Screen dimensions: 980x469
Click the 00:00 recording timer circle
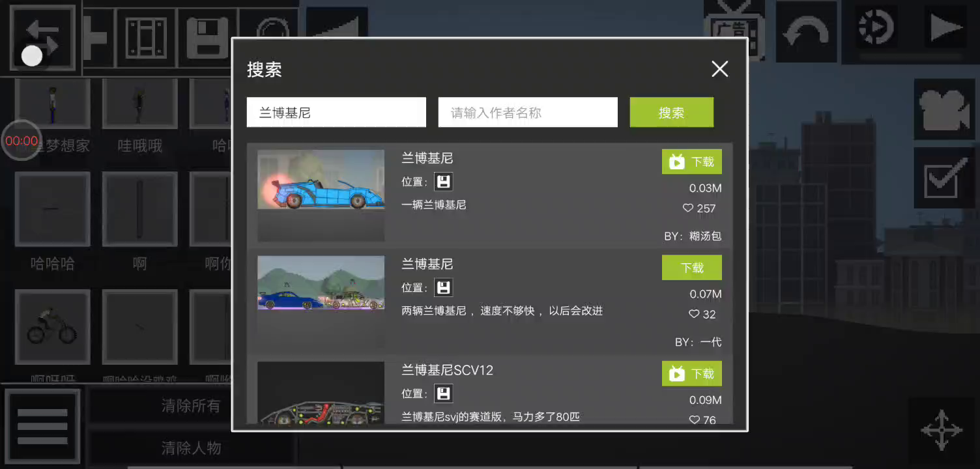click(x=22, y=141)
